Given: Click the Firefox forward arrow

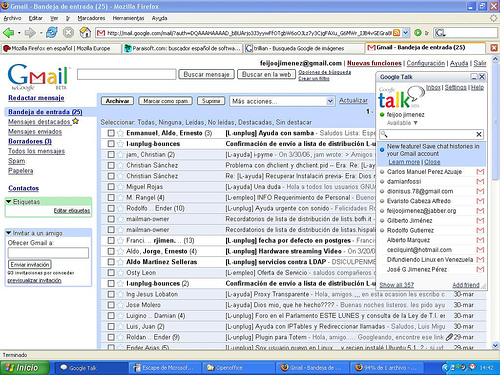Looking at the screenshot, I should (30, 33).
